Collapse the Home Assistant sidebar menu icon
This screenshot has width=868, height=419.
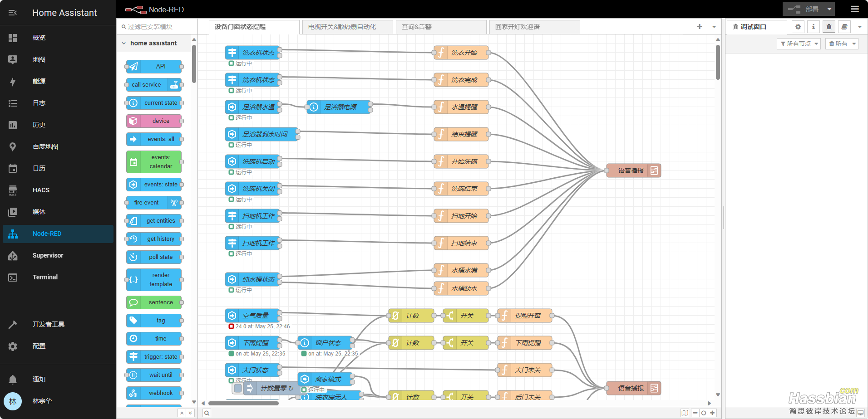coord(13,13)
